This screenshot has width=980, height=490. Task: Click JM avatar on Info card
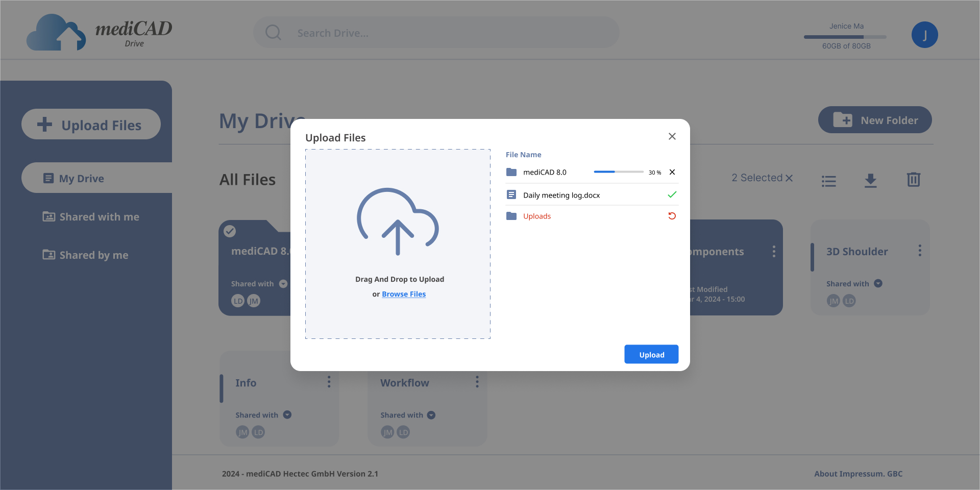[242, 432]
